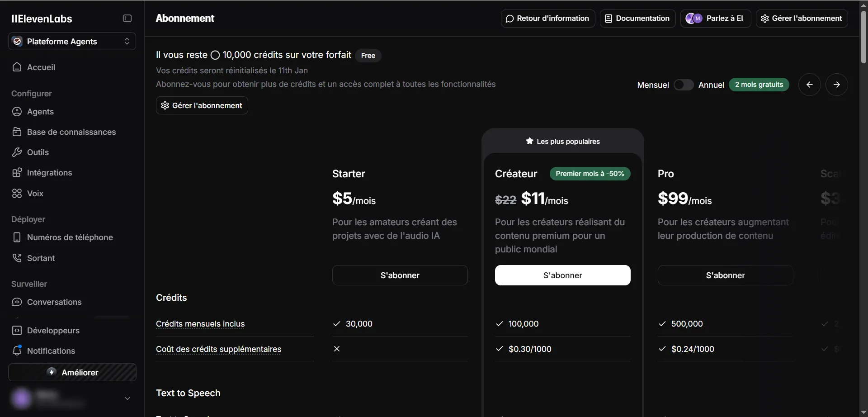The image size is (868, 417).
Task: Subscribe to the Créateur plan
Action: tap(562, 275)
